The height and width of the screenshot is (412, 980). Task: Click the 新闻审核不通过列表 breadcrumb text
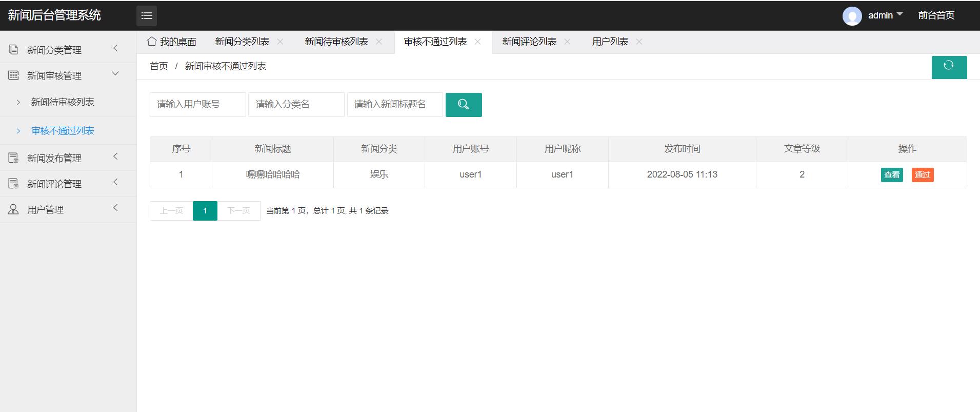[226, 66]
